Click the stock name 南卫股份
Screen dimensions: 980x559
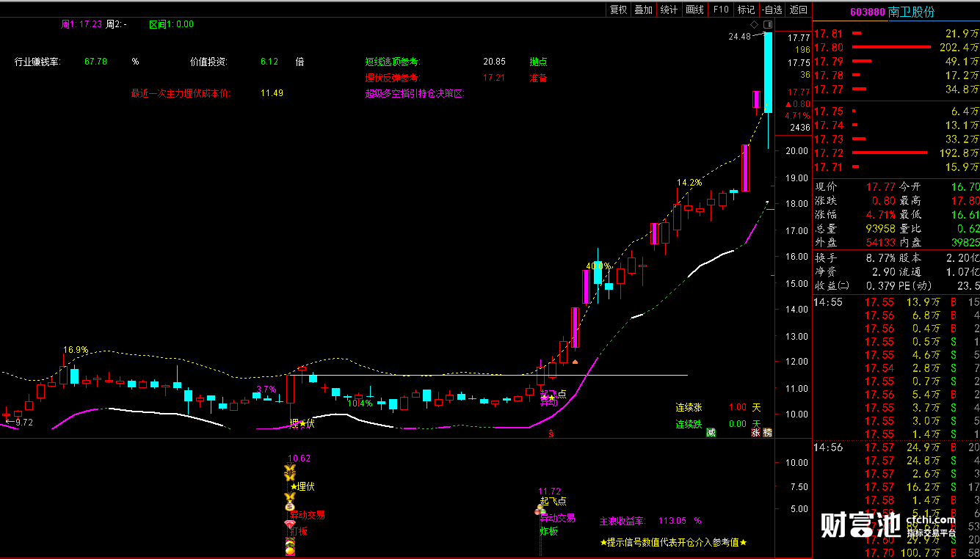911,12
